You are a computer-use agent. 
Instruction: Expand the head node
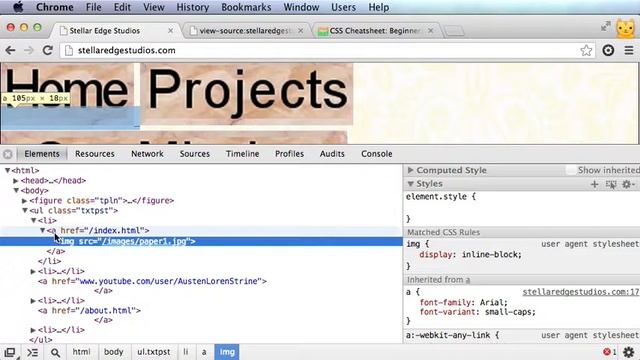16,180
